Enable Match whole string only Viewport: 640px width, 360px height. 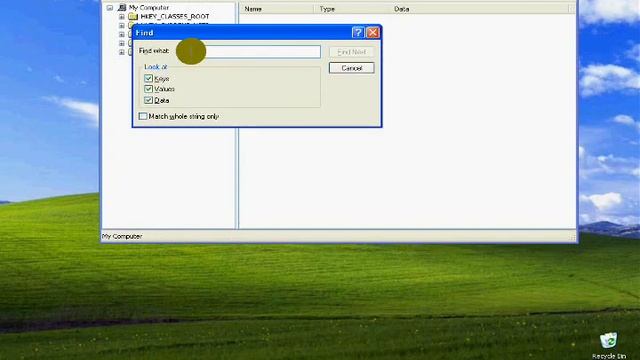tap(143, 116)
